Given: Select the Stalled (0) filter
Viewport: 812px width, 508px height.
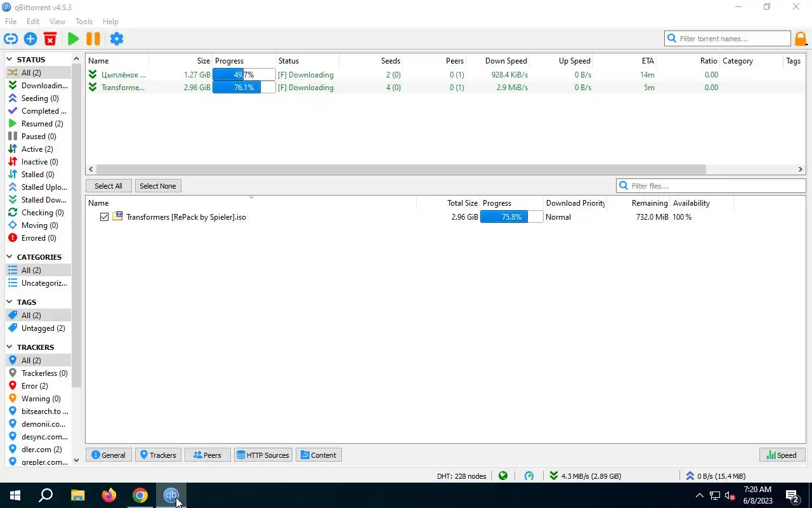Looking at the screenshot, I should pyautogui.click(x=38, y=175).
